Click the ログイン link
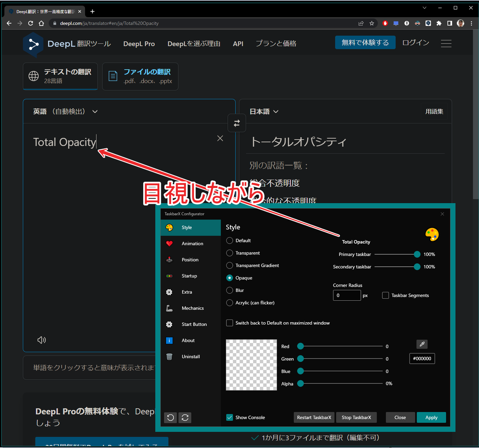479x448 pixels. coord(416,43)
